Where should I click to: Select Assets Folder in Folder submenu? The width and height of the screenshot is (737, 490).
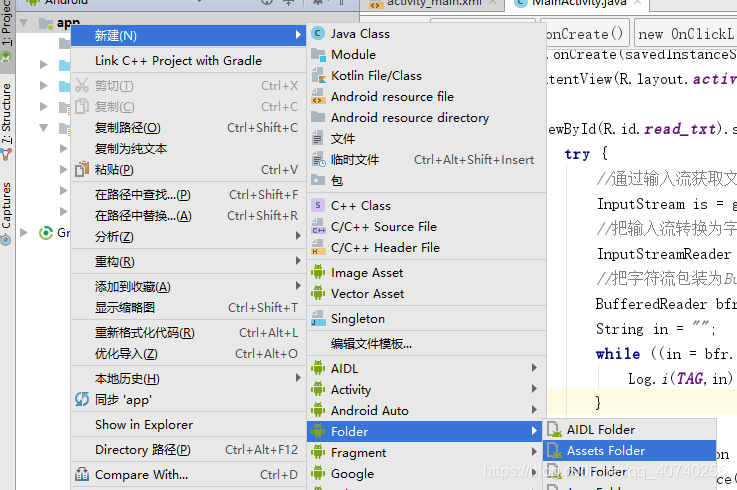(x=630, y=450)
